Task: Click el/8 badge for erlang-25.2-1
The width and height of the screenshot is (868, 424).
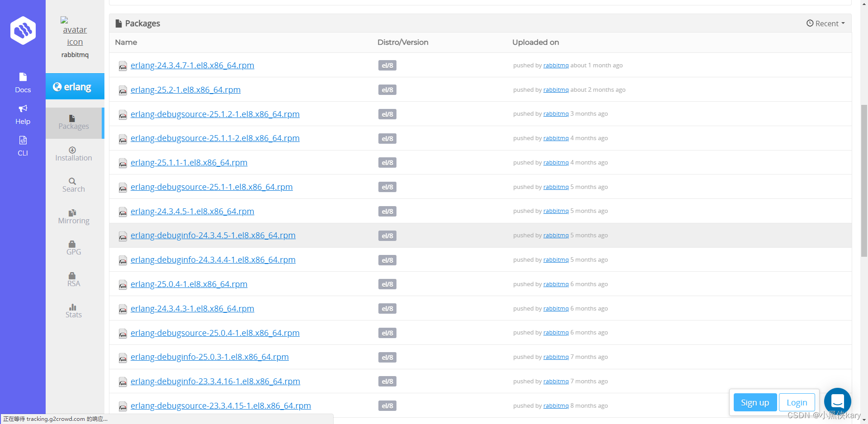Action: 387,90
